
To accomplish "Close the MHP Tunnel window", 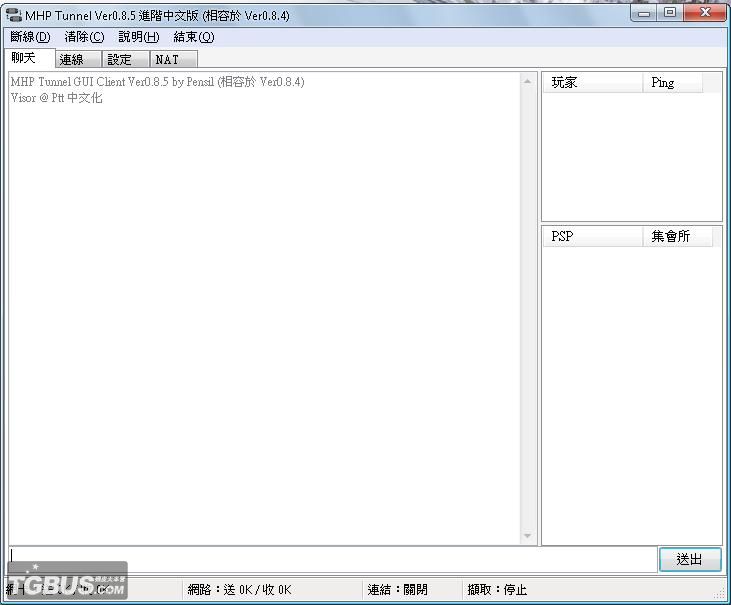I will pyautogui.click(x=705, y=13).
